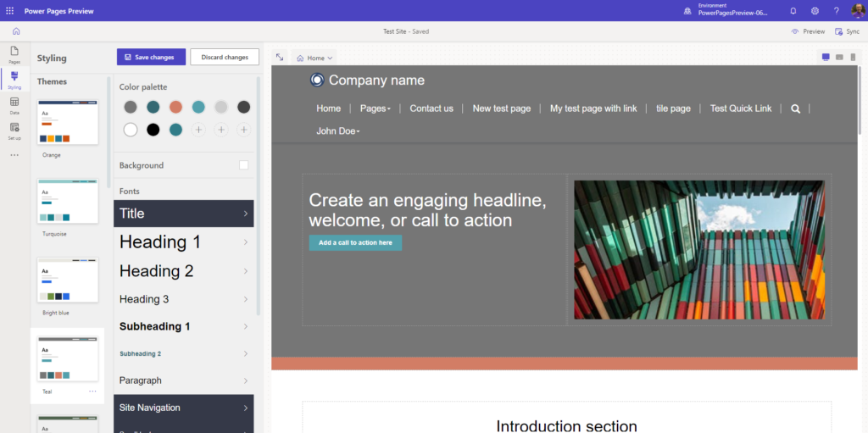The height and width of the screenshot is (433, 868).
Task: Select the Turquoise theme thumbnail
Action: [68, 201]
